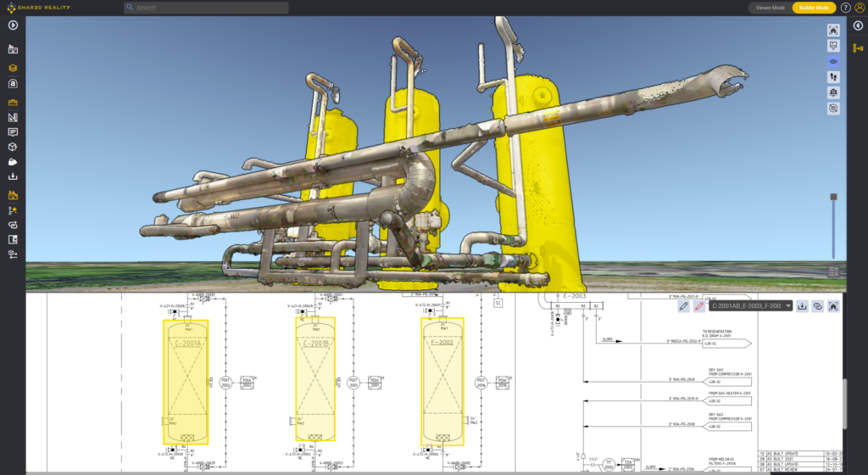The height and width of the screenshot is (475, 868).
Task: Open the yellow hierarchy tree icon in right panel
Action: click(x=858, y=48)
